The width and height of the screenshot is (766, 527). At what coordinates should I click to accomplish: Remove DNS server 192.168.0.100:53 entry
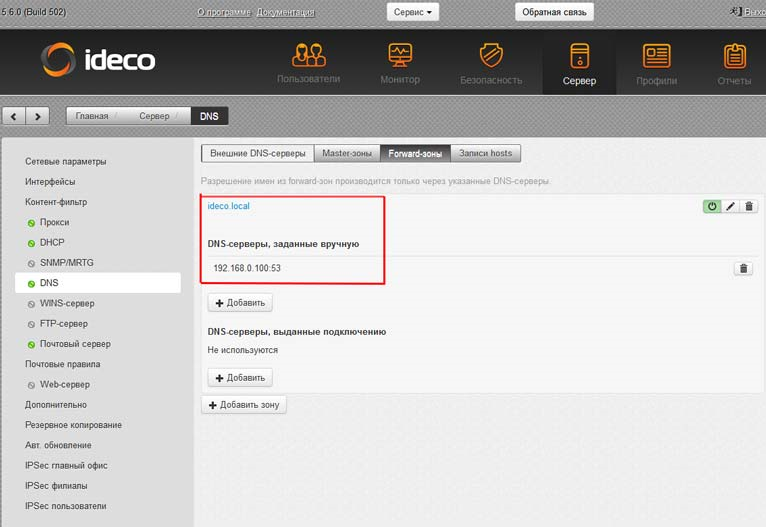[x=744, y=269]
